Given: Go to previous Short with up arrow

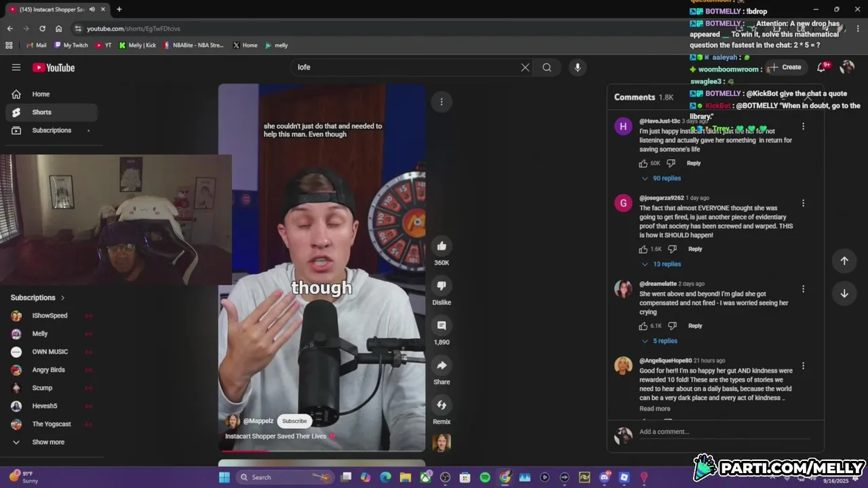Looking at the screenshot, I should coord(844,261).
